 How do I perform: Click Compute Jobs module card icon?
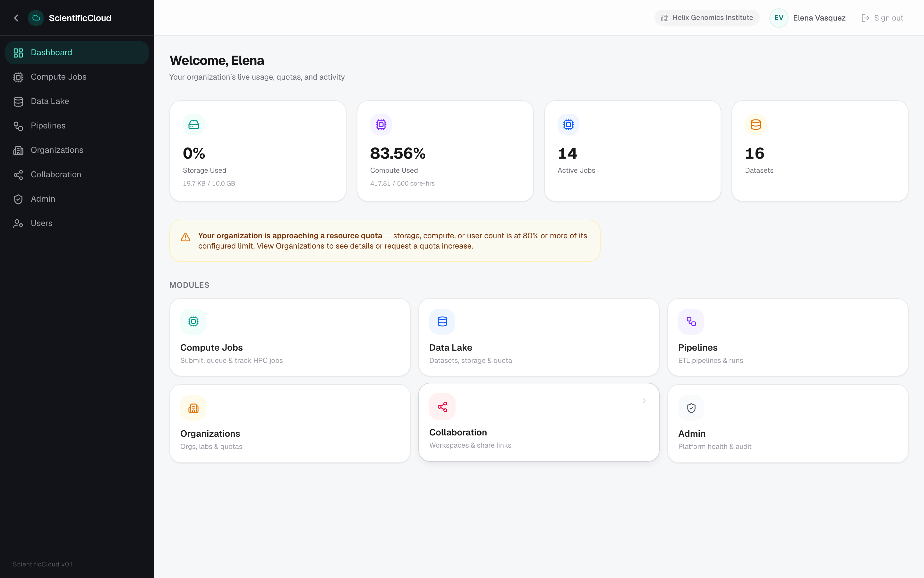tap(193, 321)
